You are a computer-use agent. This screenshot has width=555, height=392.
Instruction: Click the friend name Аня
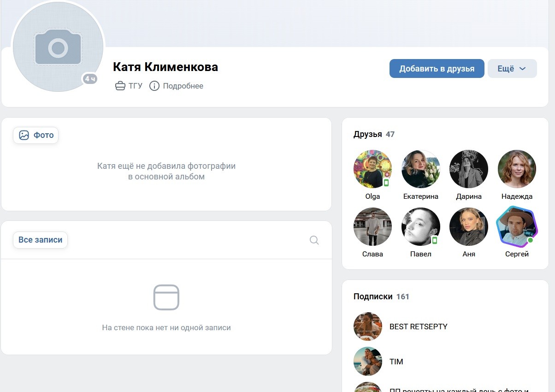[x=469, y=254]
